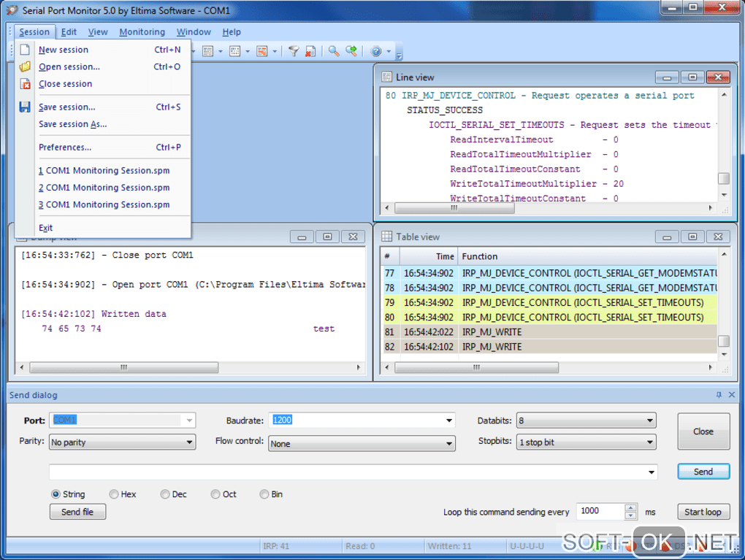Screen dimensions: 745x560
Task: Click the Start loop button
Action: pyautogui.click(x=703, y=512)
